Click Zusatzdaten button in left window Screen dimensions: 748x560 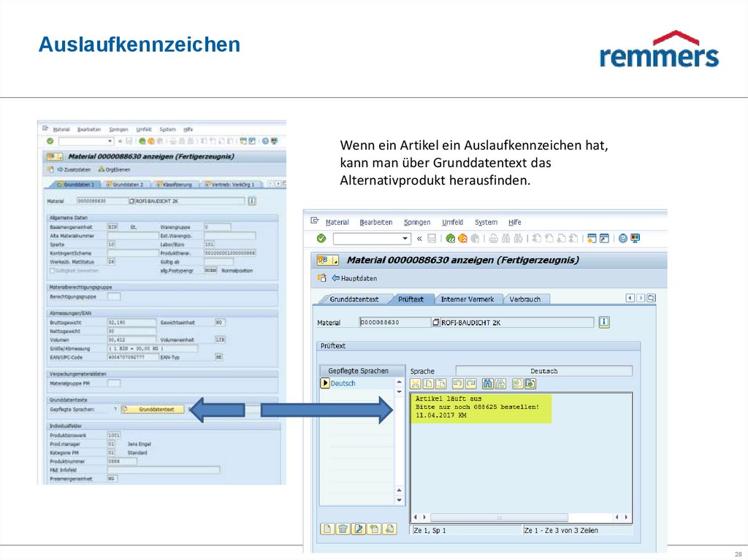(x=74, y=170)
